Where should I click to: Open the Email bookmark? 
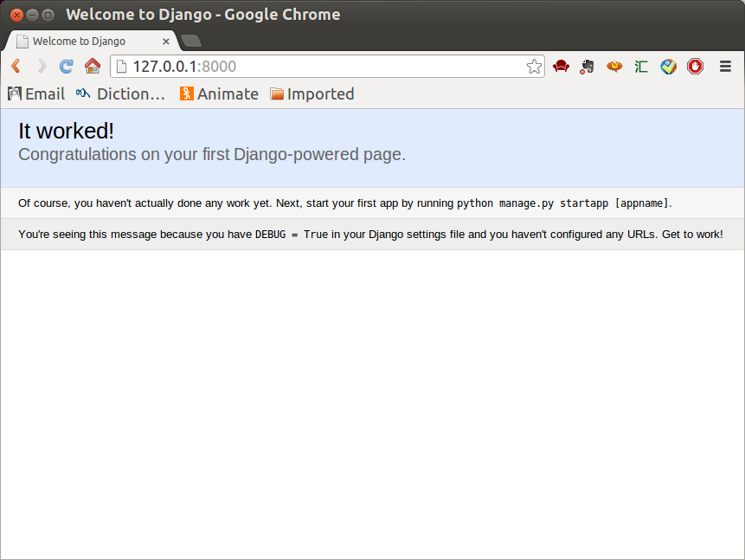(x=36, y=93)
